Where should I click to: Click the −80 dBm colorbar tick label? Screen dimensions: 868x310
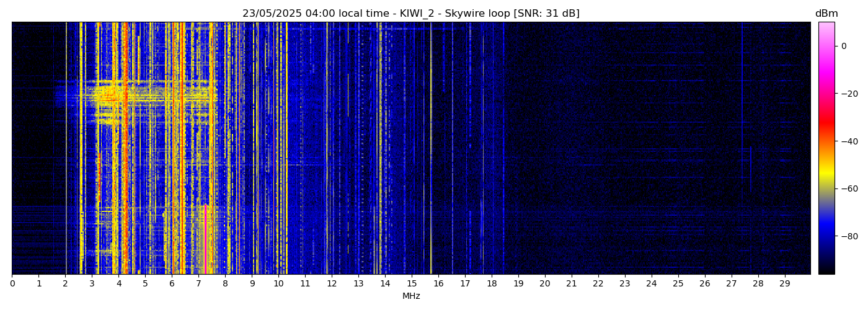point(848,236)
